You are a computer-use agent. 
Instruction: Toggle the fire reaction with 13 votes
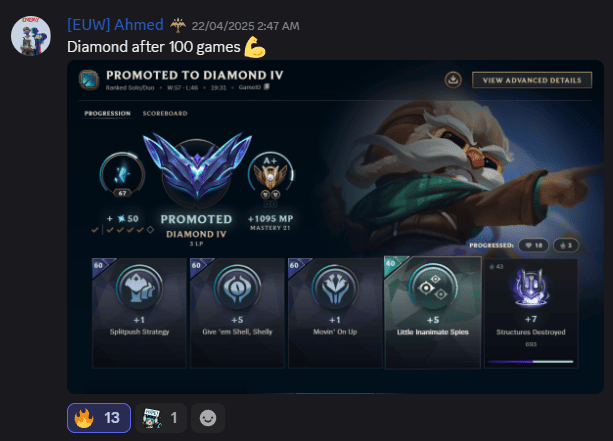(99, 418)
